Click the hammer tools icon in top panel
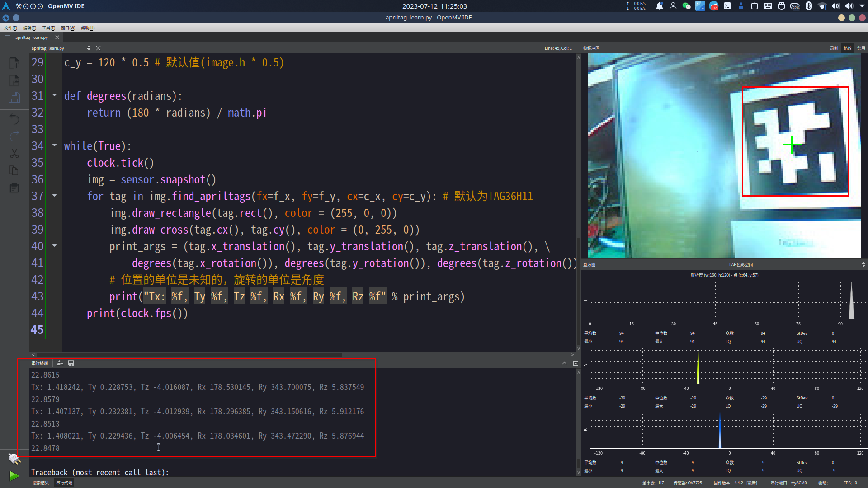Viewport: 868px width, 488px height. point(19,6)
